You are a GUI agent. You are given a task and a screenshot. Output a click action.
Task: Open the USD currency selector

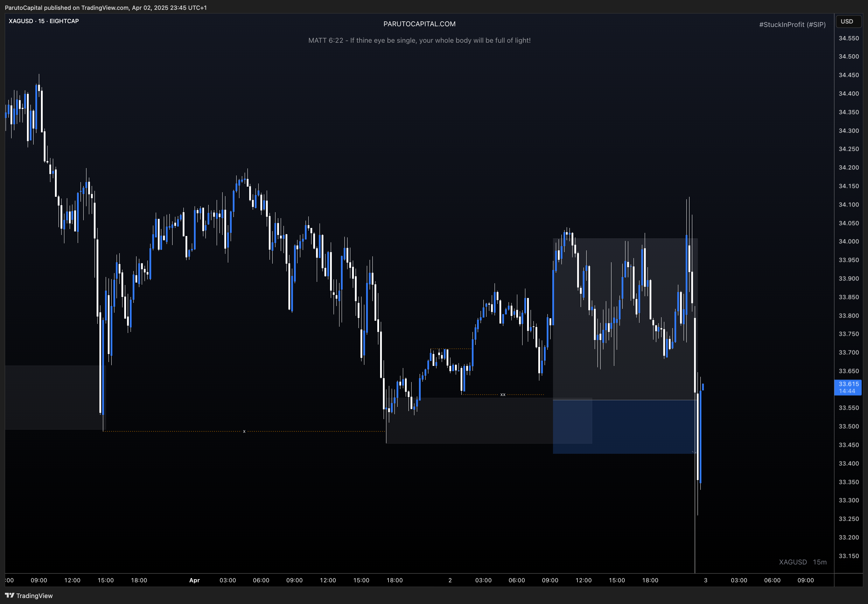coord(848,22)
